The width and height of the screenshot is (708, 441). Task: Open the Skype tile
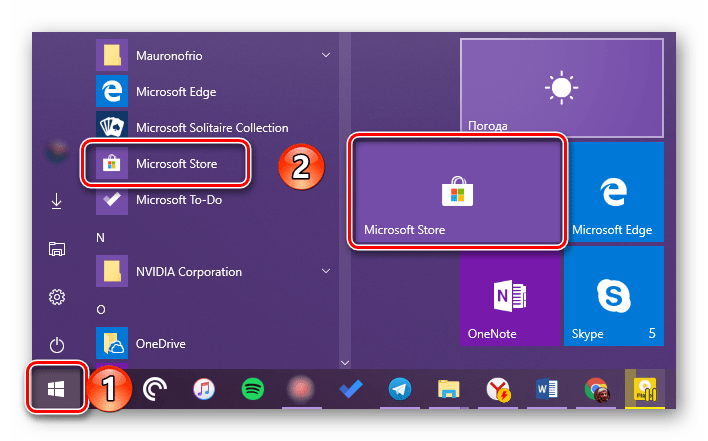pyautogui.click(x=613, y=296)
